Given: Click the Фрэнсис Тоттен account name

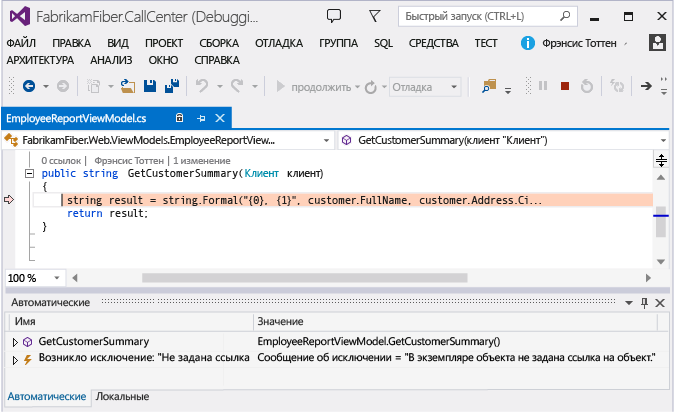Looking at the screenshot, I should pos(579,43).
